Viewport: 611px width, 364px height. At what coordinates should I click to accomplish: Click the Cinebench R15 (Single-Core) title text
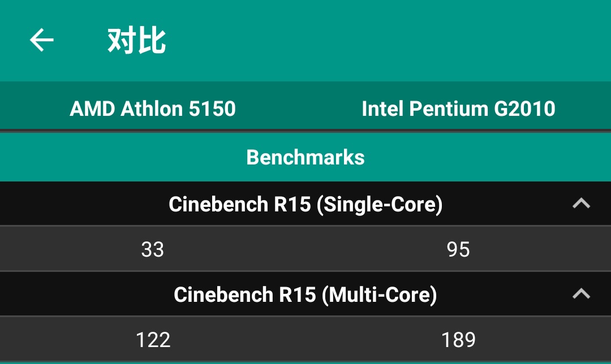coord(305,204)
